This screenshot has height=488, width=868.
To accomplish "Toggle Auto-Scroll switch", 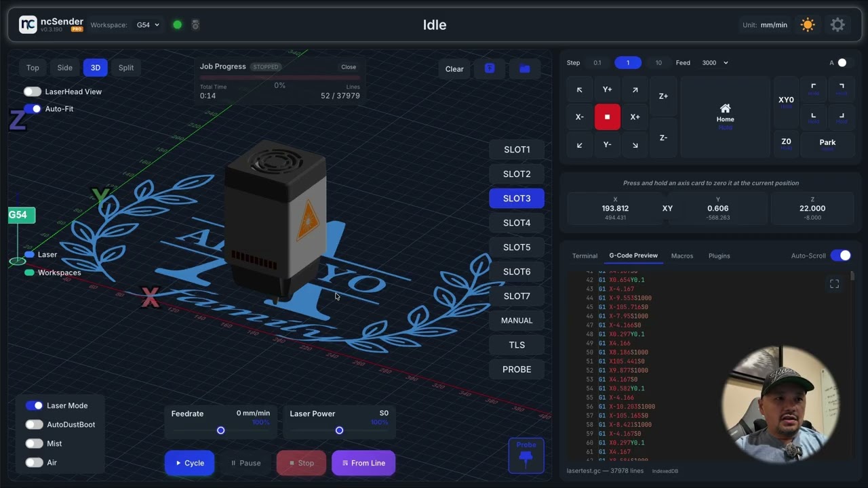I will click(x=840, y=256).
